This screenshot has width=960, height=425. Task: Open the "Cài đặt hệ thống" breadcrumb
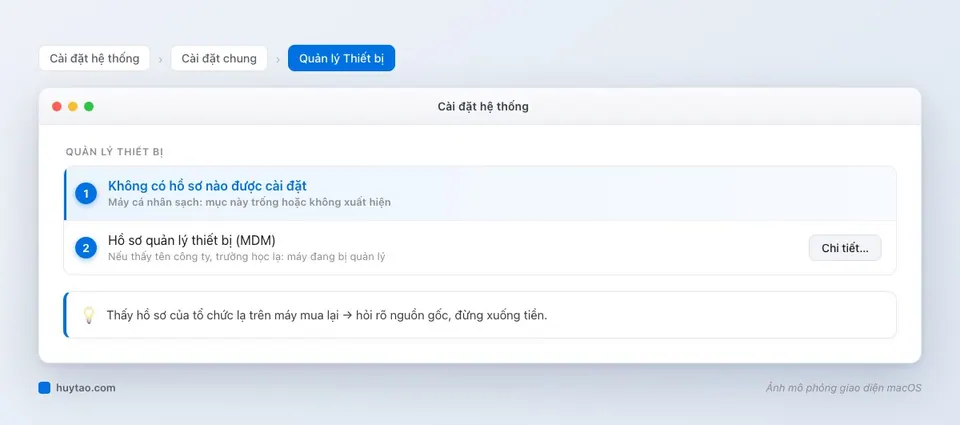(x=94, y=58)
